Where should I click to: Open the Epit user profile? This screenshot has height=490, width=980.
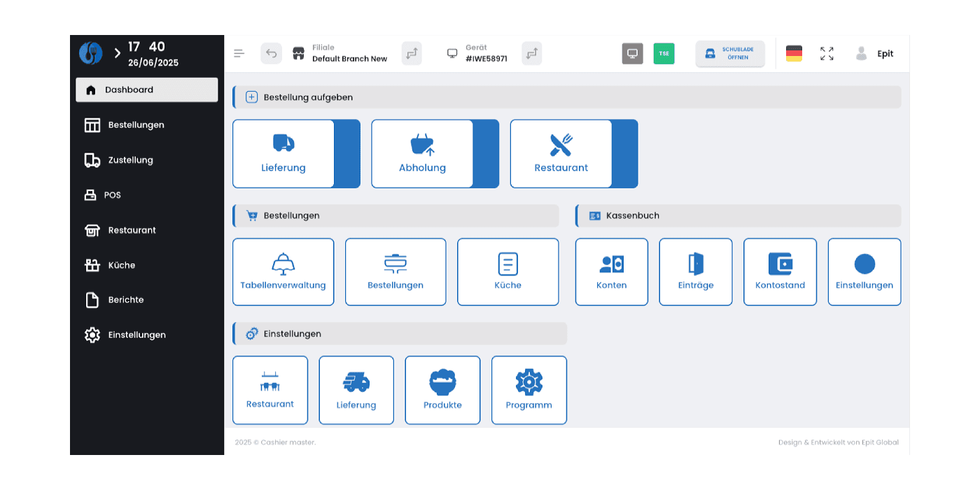[x=875, y=54]
